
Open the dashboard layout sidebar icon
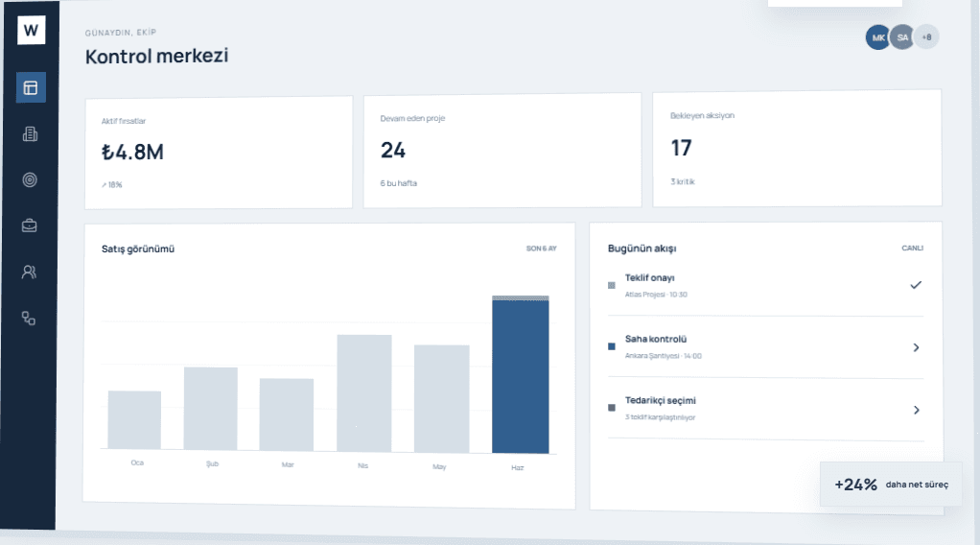(x=31, y=87)
